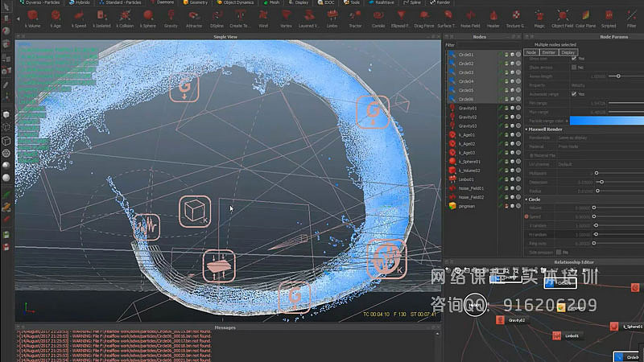This screenshot has width=644, height=362.
Task: Add a Limbo daemon from shelf
Action: click(332, 19)
